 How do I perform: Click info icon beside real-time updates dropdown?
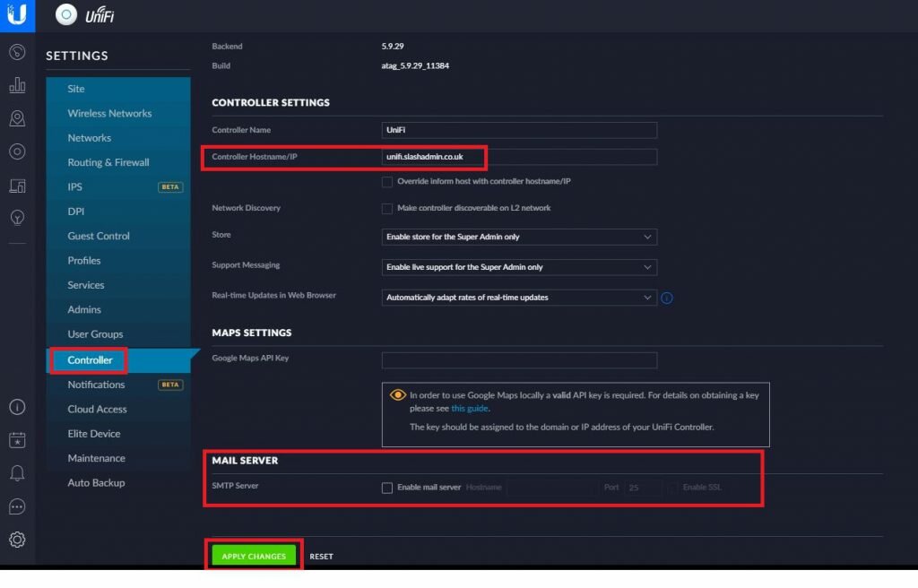point(667,298)
